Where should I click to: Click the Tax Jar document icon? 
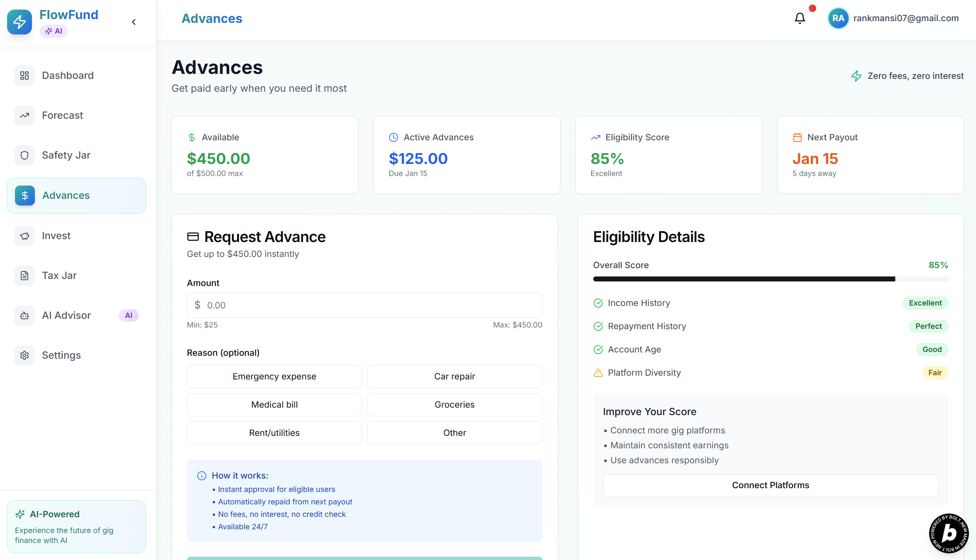24,276
